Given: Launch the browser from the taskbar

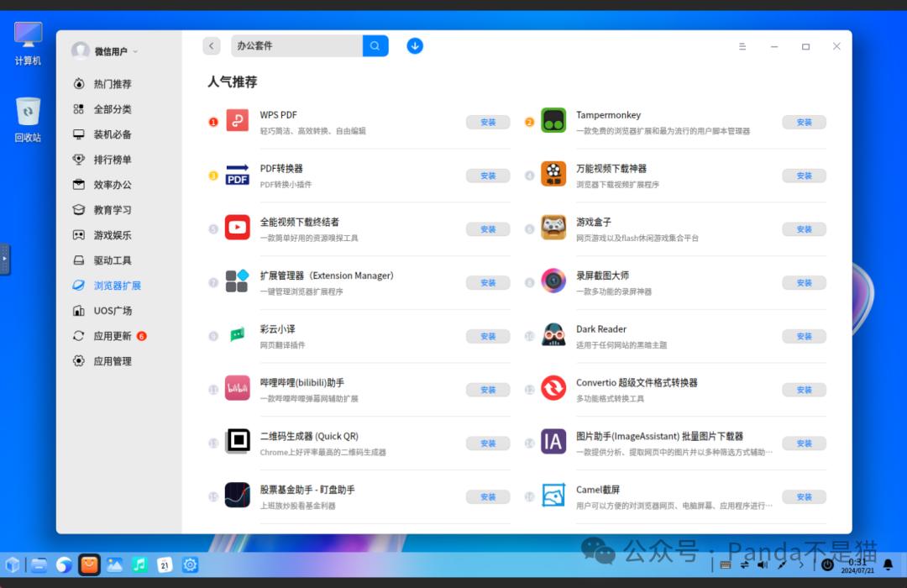Looking at the screenshot, I should pyautogui.click(x=64, y=564).
